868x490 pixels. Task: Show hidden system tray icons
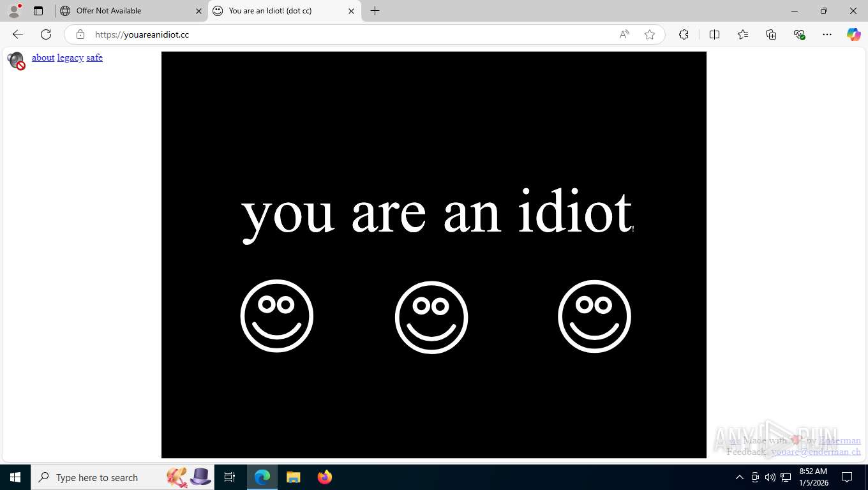739,477
